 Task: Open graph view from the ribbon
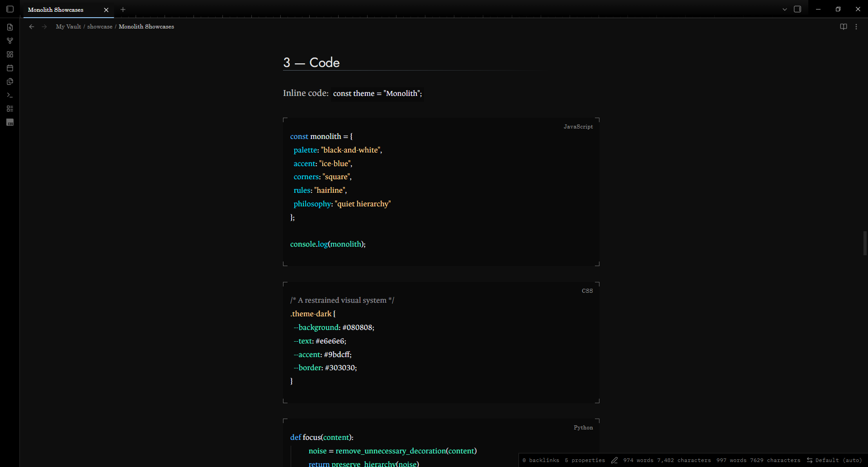(10, 41)
